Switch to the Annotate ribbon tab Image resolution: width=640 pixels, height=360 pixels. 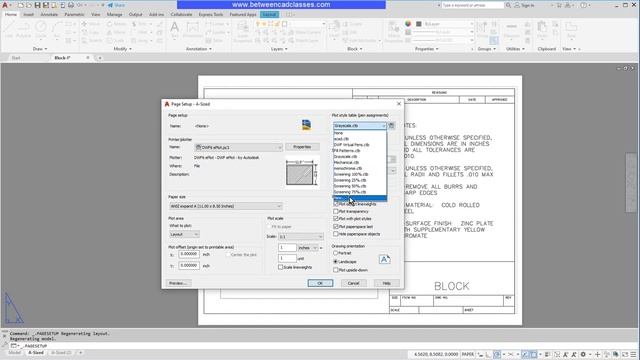pyautogui.click(x=49, y=15)
